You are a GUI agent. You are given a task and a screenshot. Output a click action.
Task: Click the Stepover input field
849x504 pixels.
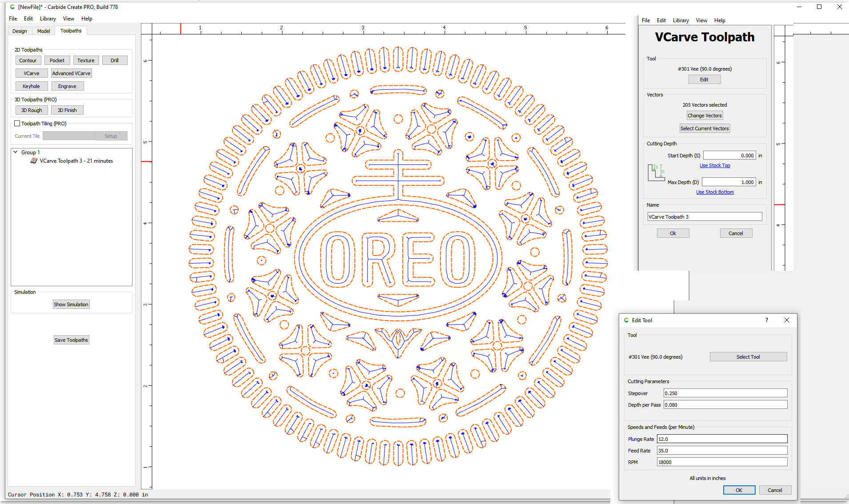coord(725,393)
